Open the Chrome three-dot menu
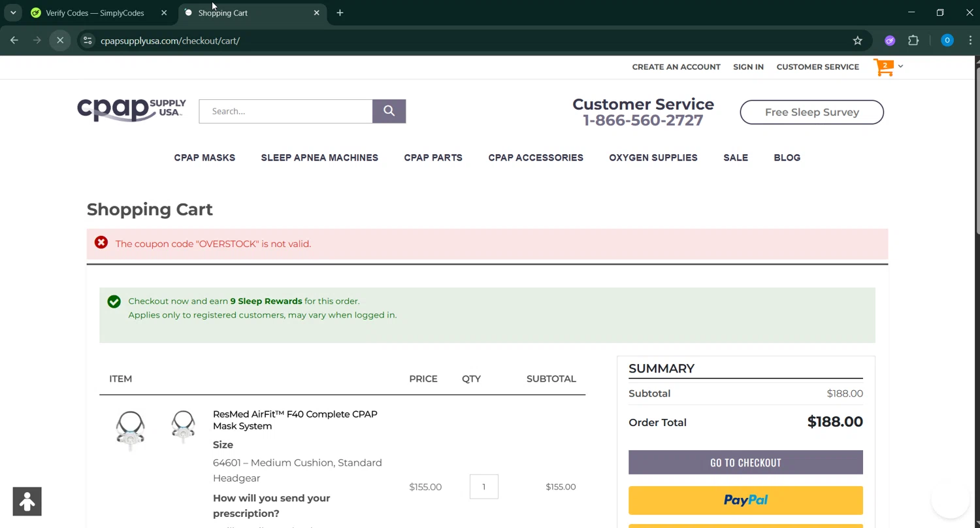Image resolution: width=980 pixels, height=528 pixels. pos(970,41)
